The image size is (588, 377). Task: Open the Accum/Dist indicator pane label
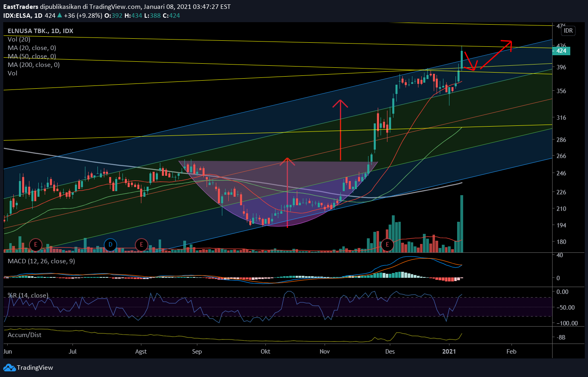click(24, 335)
